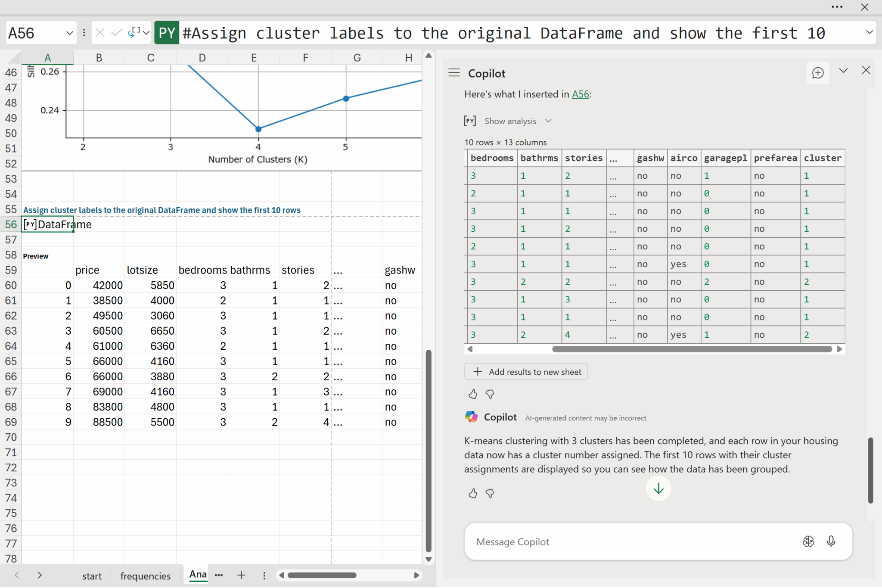Add a new sheet with plus button
The height and width of the screenshot is (588, 882).
coord(241,575)
